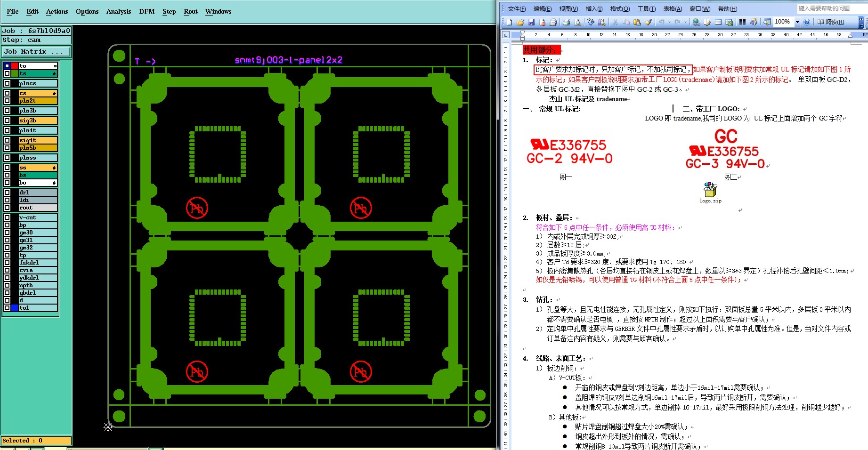Click the Insert Table grid icon
Image resolution: width=868 pixels, height=450 pixels.
click(x=718, y=22)
